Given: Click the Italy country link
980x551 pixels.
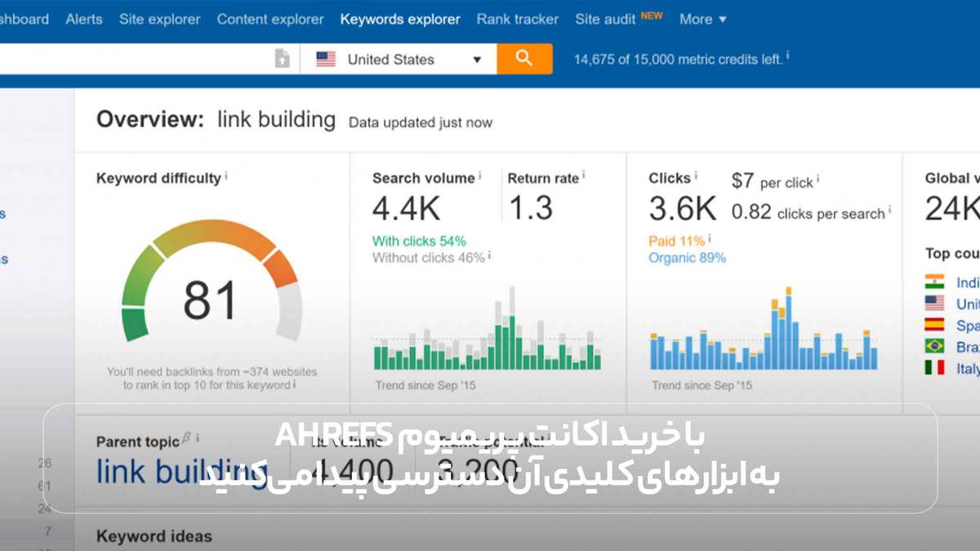Looking at the screenshot, I should 968,369.
